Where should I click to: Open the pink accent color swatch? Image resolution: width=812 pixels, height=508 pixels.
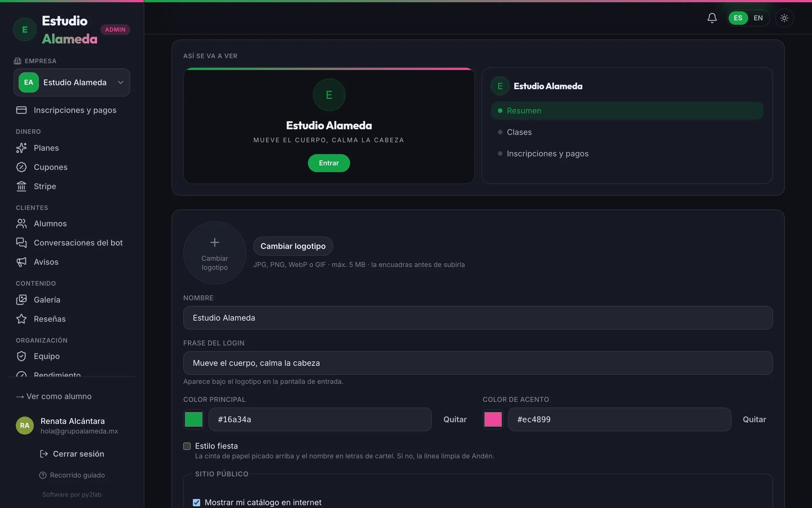[493, 419]
